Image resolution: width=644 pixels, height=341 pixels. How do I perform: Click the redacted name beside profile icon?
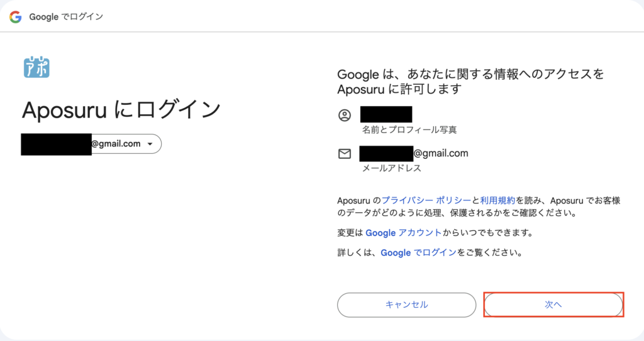[x=386, y=114]
